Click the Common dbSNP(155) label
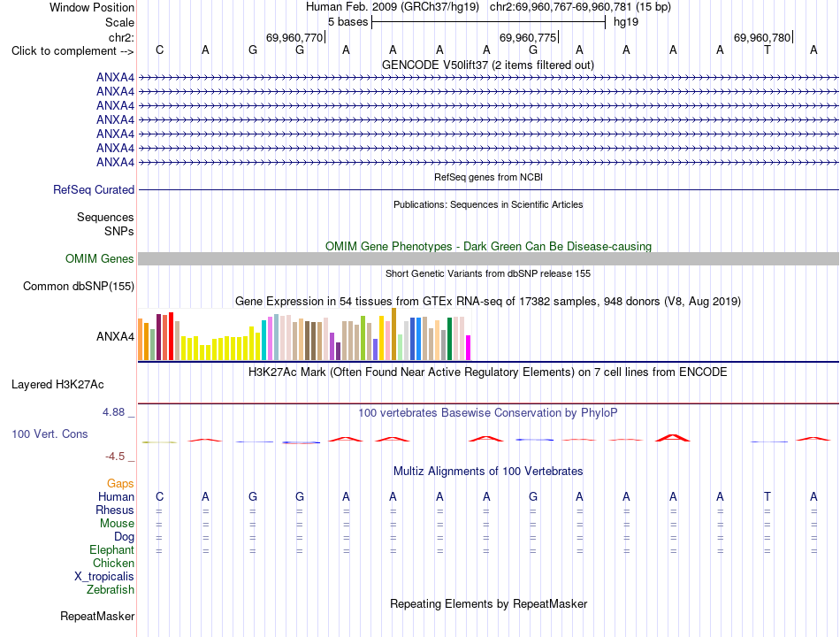Viewport: 840px width, 637px height. click(x=78, y=287)
